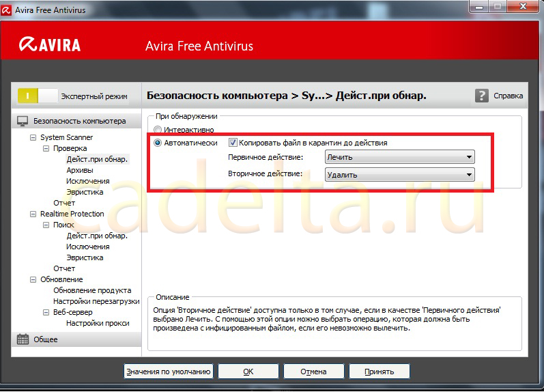Select Архивы in the tree
The width and height of the screenshot is (544, 392).
tap(80, 170)
